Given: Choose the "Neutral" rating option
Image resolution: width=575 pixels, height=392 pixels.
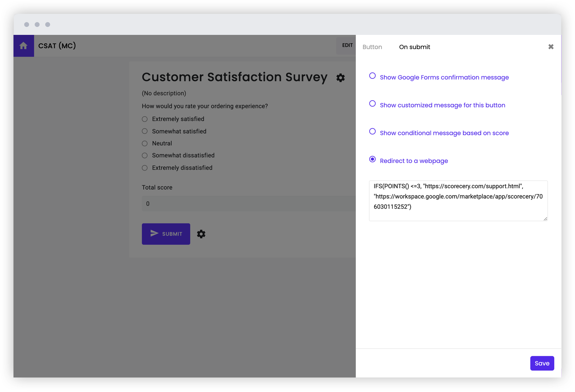Looking at the screenshot, I should 144,143.
